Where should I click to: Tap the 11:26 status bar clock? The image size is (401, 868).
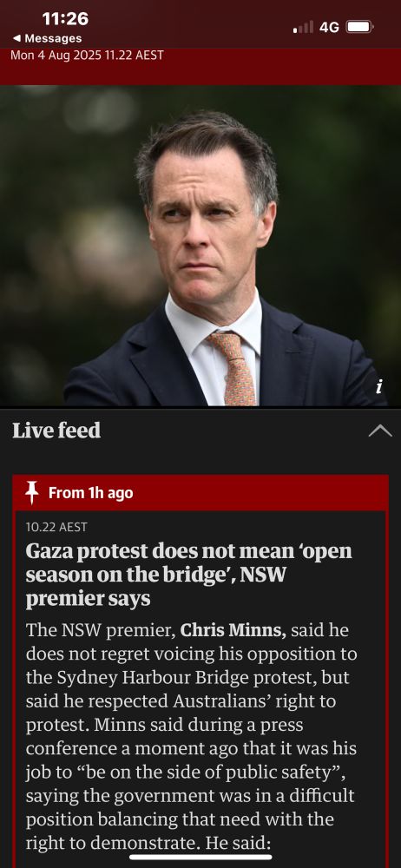click(65, 19)
